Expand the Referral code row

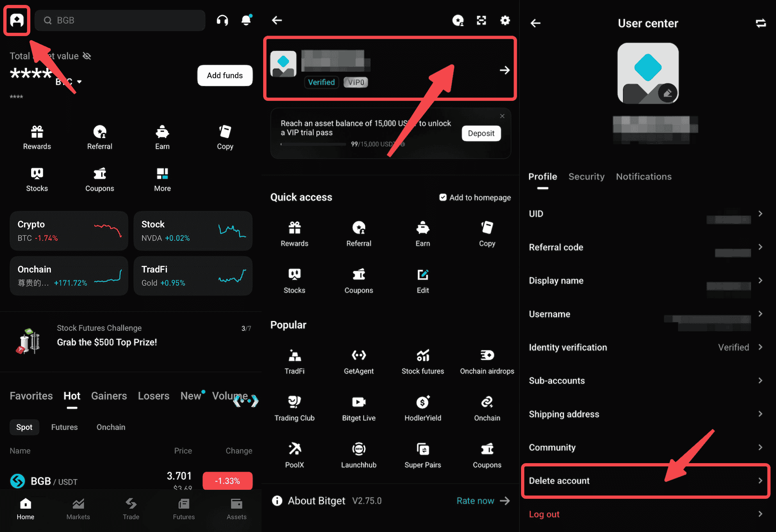click(x=646, y=247)
